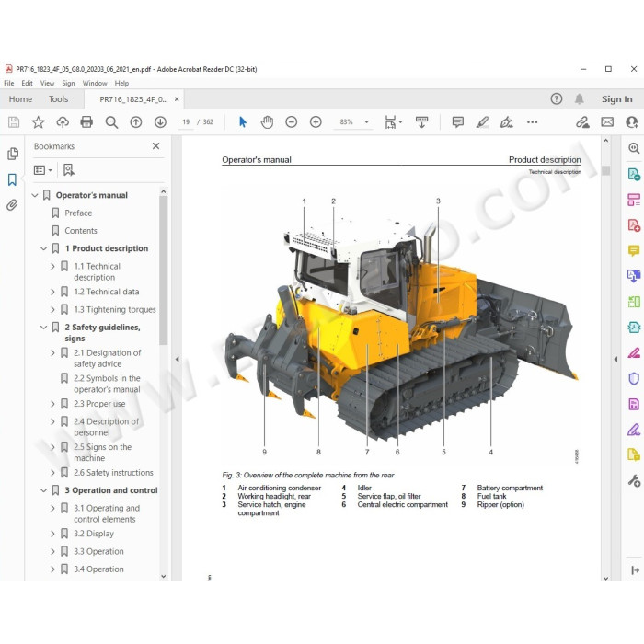This screenshot has height=644, width=644.
Task: Open the Sign document tool
Action: 506,122
